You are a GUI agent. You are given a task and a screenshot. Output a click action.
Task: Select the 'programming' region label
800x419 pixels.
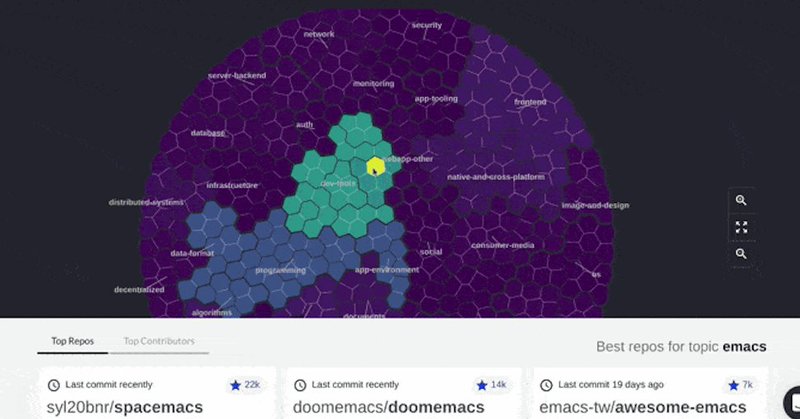click(x=281, y=270)
